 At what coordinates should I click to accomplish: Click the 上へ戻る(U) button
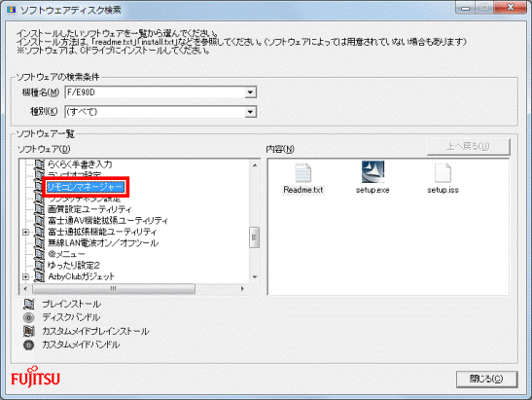(x=468, y=146)
